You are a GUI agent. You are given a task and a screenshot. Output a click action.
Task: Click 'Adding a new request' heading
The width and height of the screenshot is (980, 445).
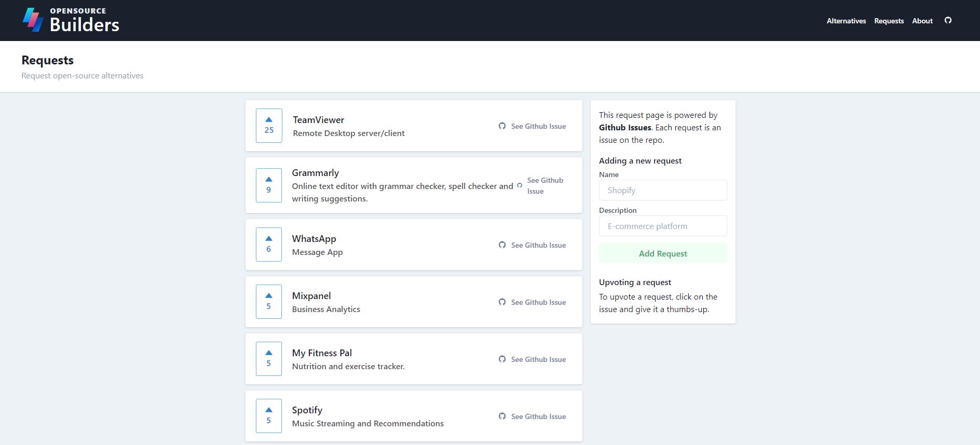pos(640,161)
